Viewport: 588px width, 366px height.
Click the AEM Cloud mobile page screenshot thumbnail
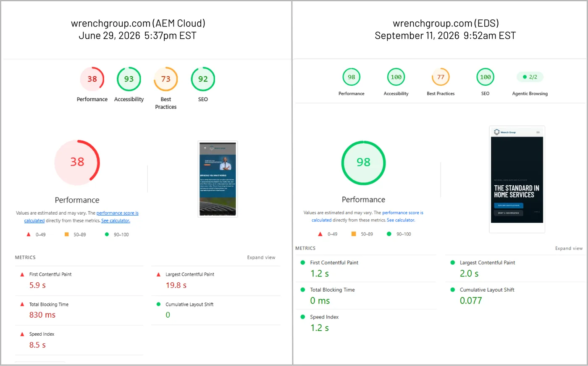pyautogui.click(x=218, y=179)
